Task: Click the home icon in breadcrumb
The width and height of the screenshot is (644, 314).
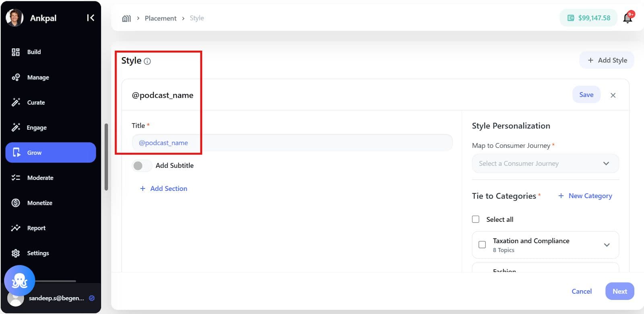Action: coord(126,18)
